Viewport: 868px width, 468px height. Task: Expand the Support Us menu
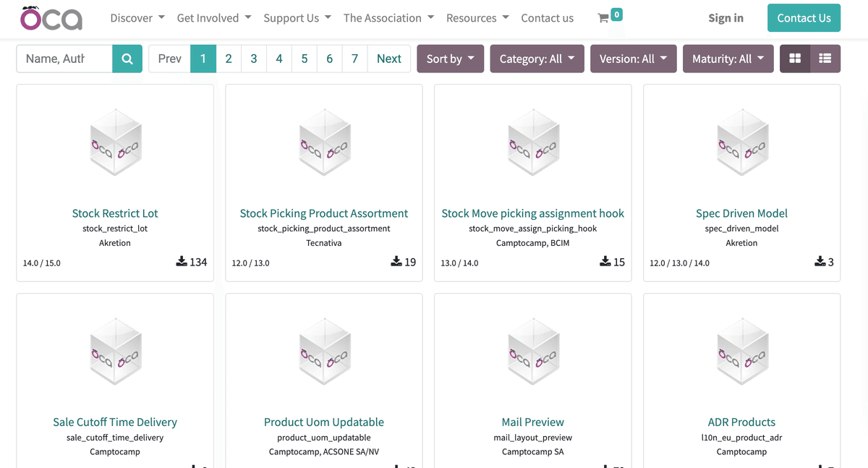coord(297,18)
